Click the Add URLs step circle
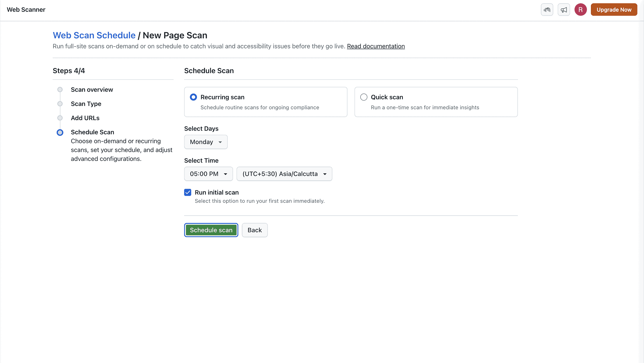Screen dimensions: 644x363 coord(60,118)
